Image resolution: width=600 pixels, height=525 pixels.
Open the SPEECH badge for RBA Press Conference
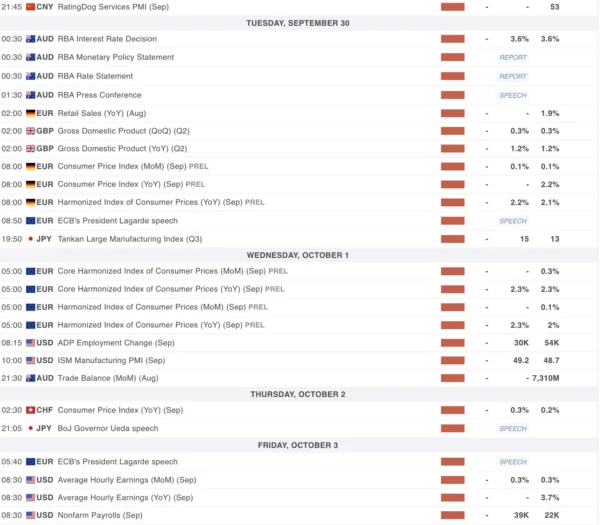(513, 95)
